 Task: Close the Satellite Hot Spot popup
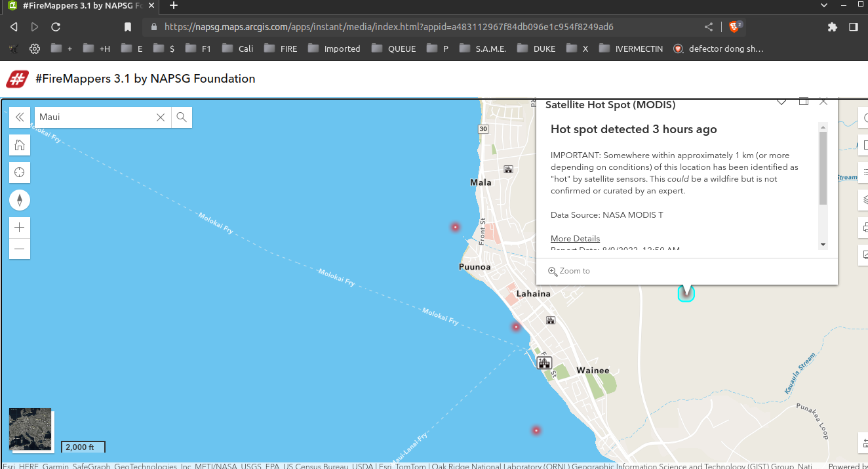[824, 102]
